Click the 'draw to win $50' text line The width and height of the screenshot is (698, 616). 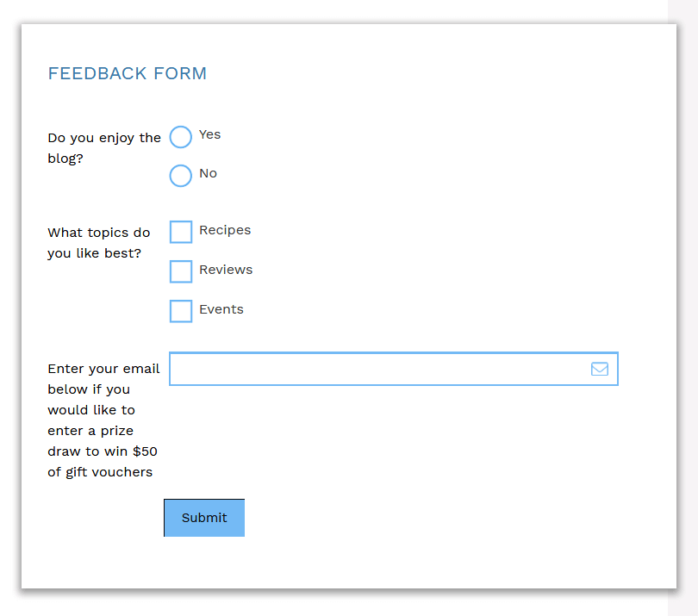pos(103,451)
